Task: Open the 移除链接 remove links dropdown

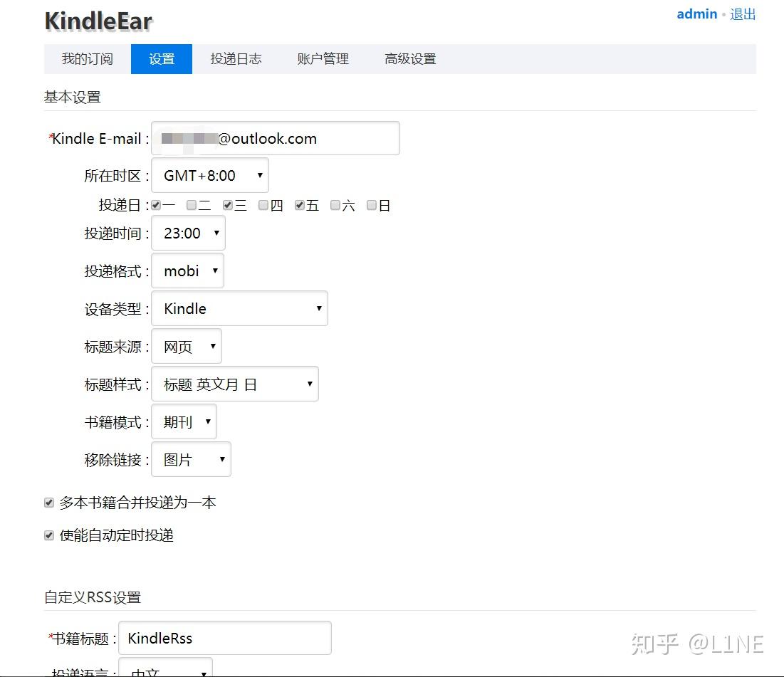Action: tap(191, 459)
